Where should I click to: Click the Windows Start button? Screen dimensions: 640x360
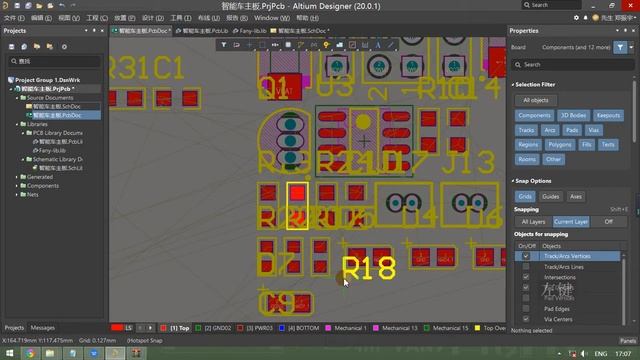coord(9,353)
